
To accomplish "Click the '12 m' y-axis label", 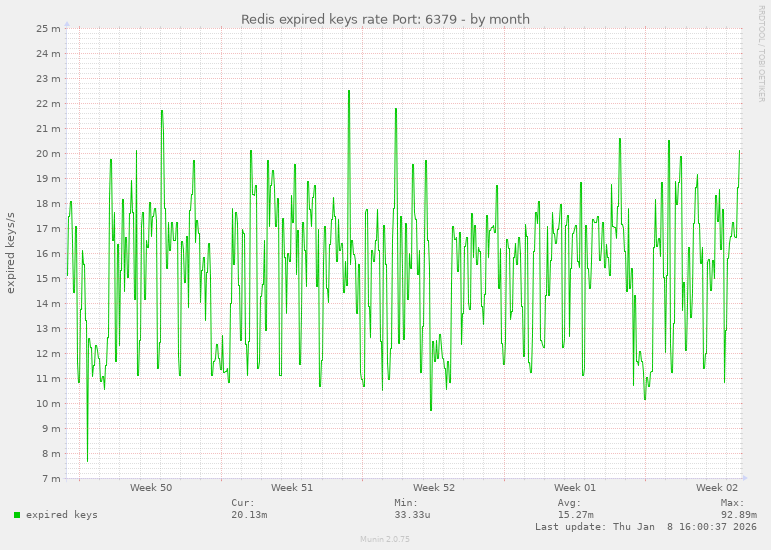I will coord(48,354).
